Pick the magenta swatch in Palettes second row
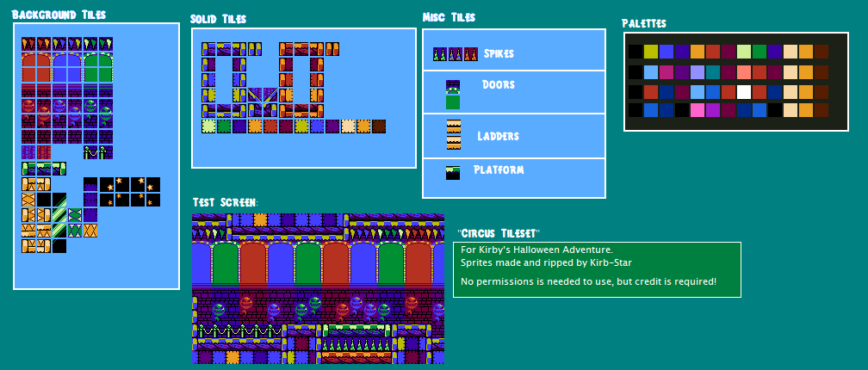 coord(666,72)
